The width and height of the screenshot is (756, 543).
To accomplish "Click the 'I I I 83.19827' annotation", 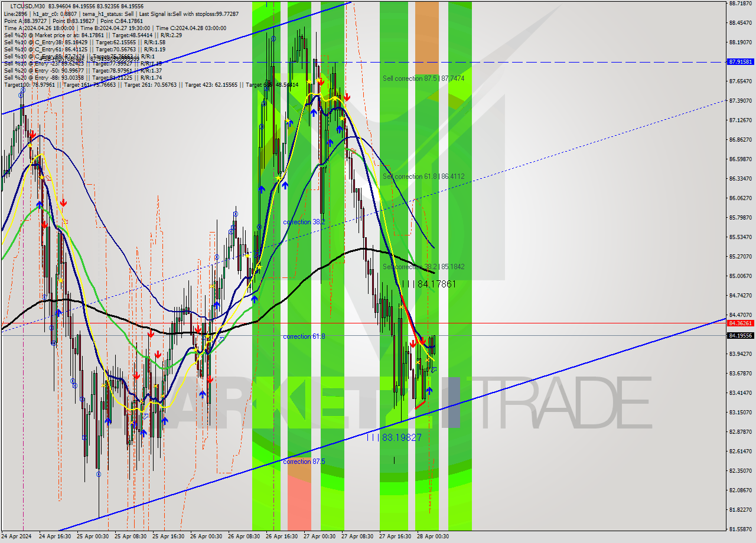I will [394, 437].
